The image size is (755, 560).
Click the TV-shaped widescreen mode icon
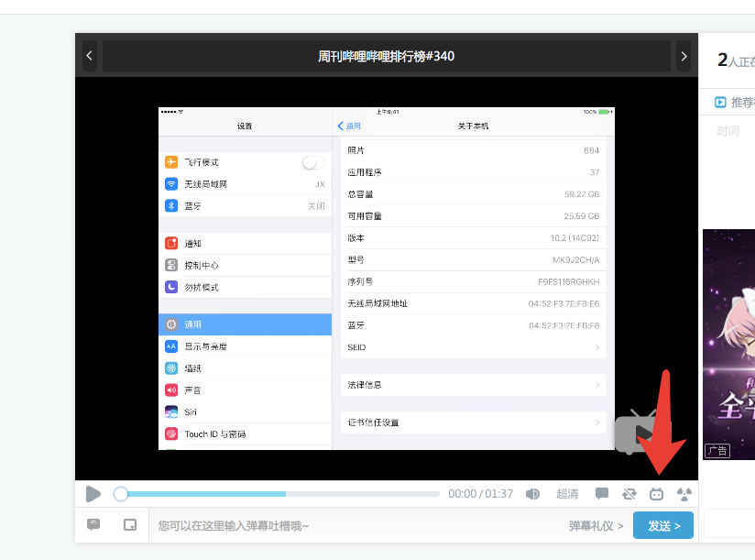[x=656, y=494]
